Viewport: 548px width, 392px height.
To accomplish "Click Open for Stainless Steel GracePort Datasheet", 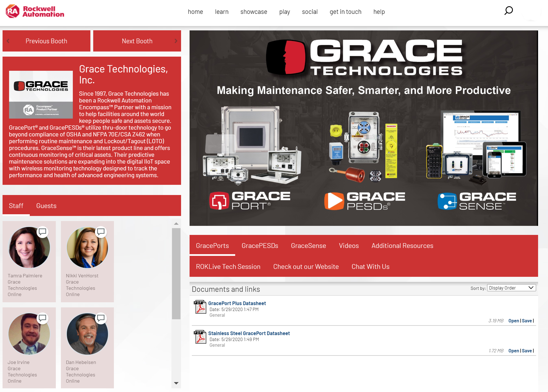I will click(x=513, y=351).
